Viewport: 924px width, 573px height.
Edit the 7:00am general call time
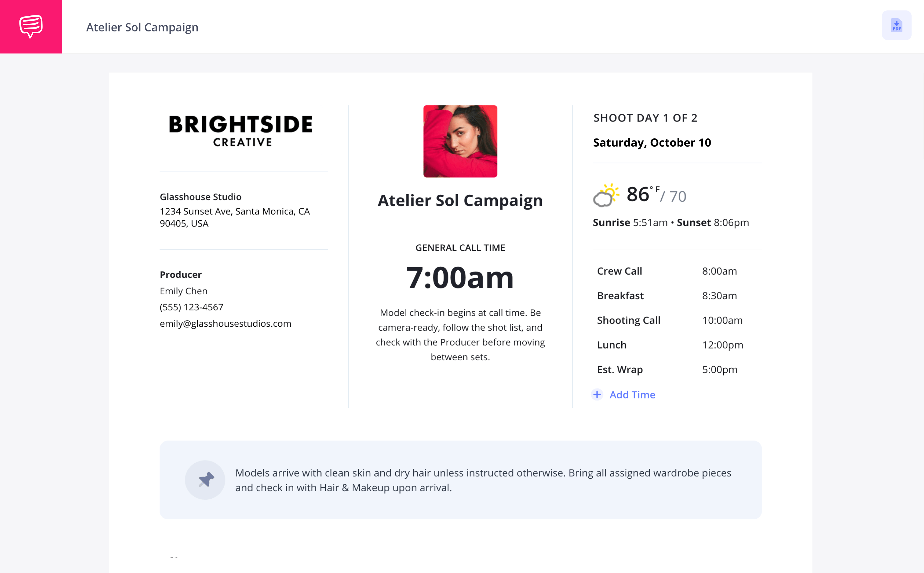(x=460, y=277)
